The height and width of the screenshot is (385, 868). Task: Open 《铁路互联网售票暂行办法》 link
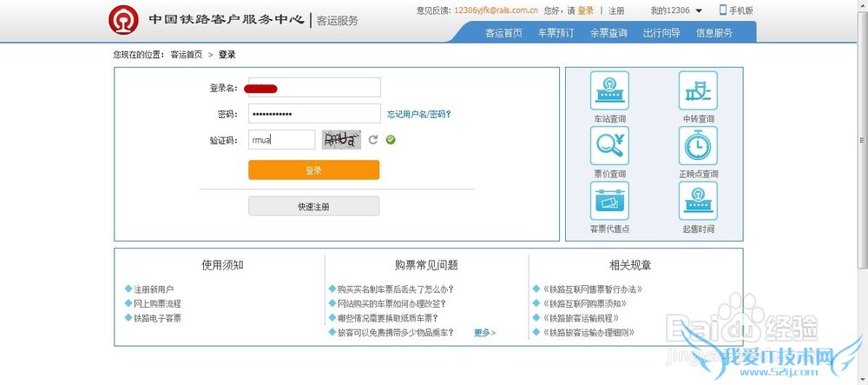[x=593, y=289]
